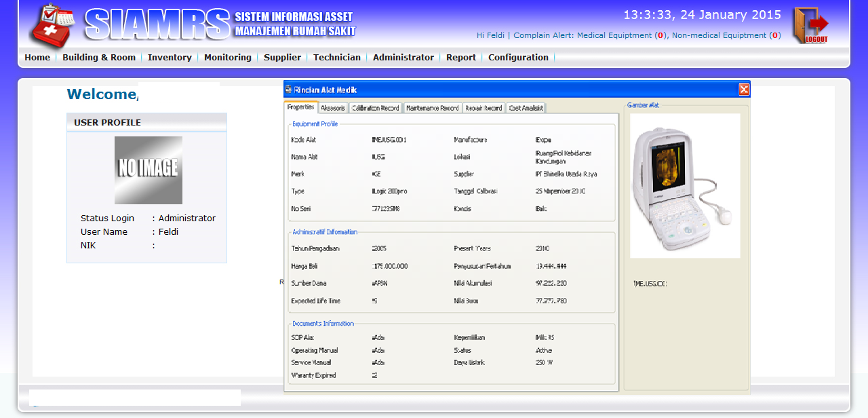868x418 pixels.
Task: Open the Technician menu
Action: [337, 58]
